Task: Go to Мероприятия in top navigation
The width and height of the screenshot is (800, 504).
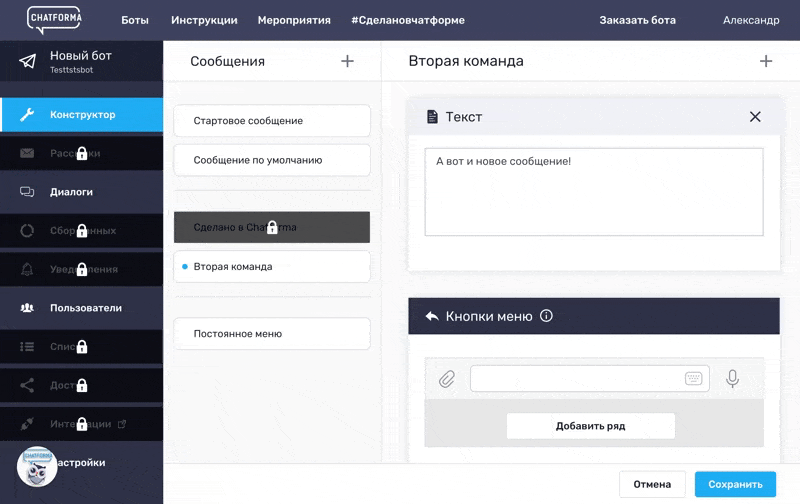Action: click(294, 20)
